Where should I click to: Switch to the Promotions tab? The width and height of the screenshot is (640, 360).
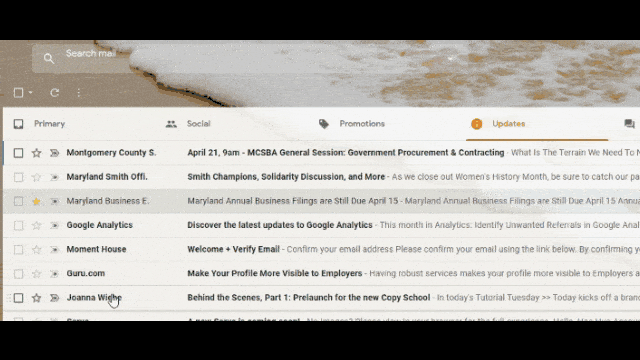point(362,124)
